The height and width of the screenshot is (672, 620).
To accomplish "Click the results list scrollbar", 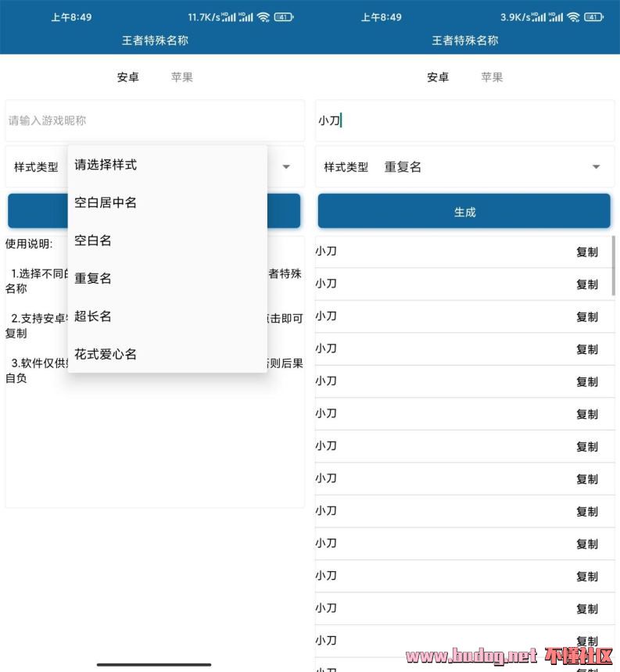I will (613, 266).
